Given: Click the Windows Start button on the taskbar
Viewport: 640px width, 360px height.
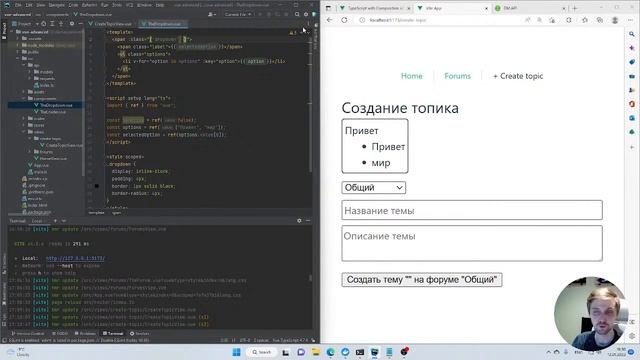Looking at the screenshot, I should pyautogui.click(x=236, y=352).
